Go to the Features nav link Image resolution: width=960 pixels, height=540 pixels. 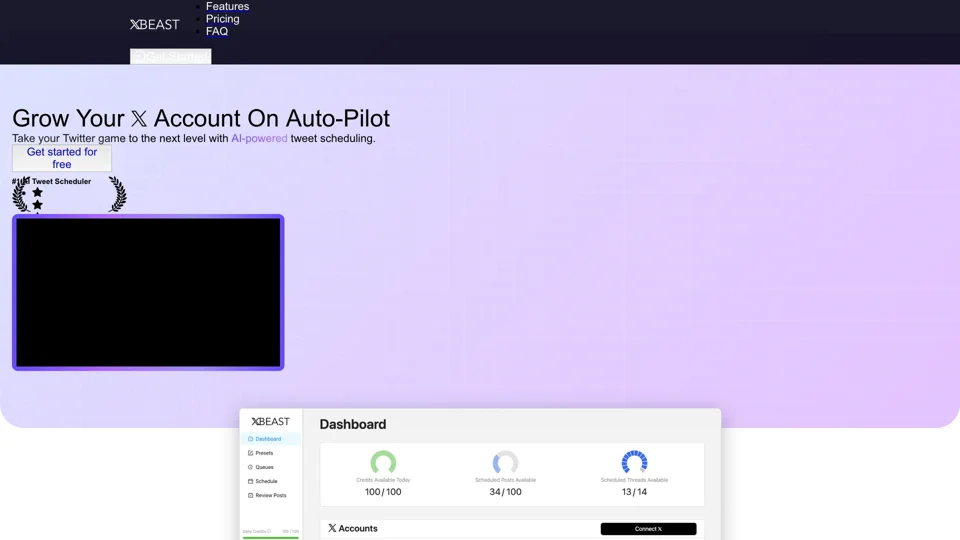(227, 6)
